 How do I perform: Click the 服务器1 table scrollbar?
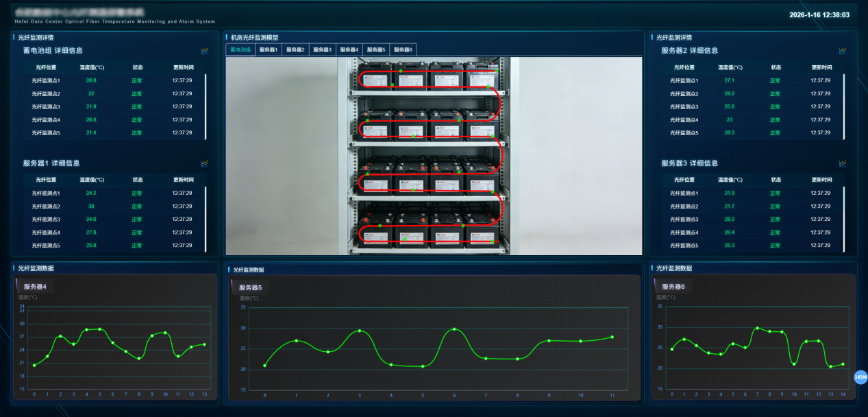206,219
